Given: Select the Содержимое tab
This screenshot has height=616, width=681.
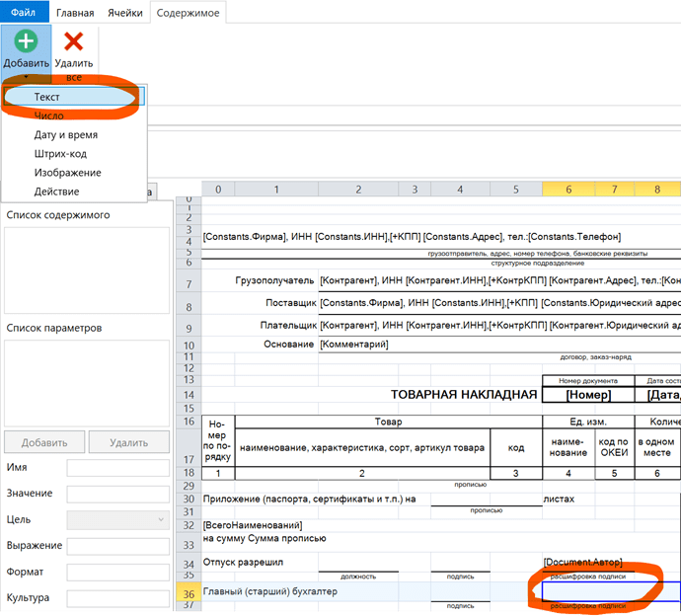Looking at the screenshot, I should click(188, 13).
